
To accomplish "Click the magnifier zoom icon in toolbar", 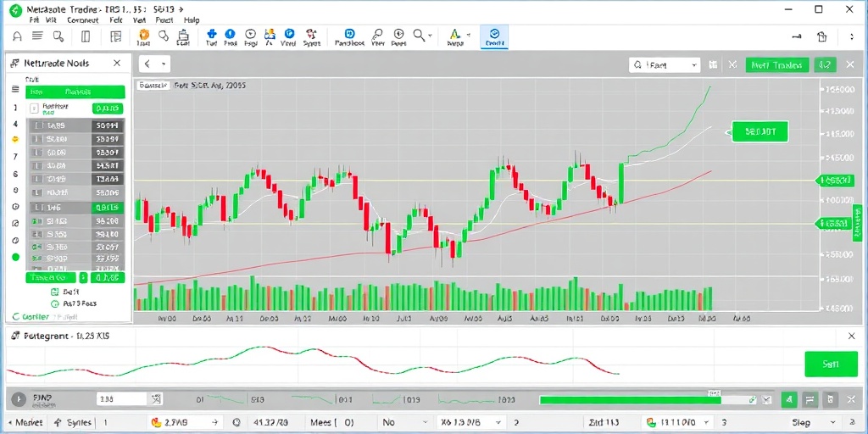I will pyautogui.click(x=419, y=36).
